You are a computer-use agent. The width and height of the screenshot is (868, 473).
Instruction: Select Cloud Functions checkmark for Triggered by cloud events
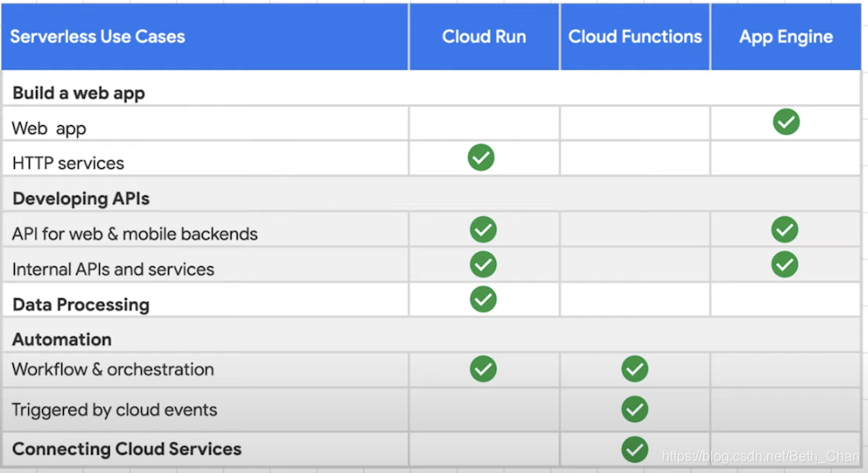click(x=635, y=409)
